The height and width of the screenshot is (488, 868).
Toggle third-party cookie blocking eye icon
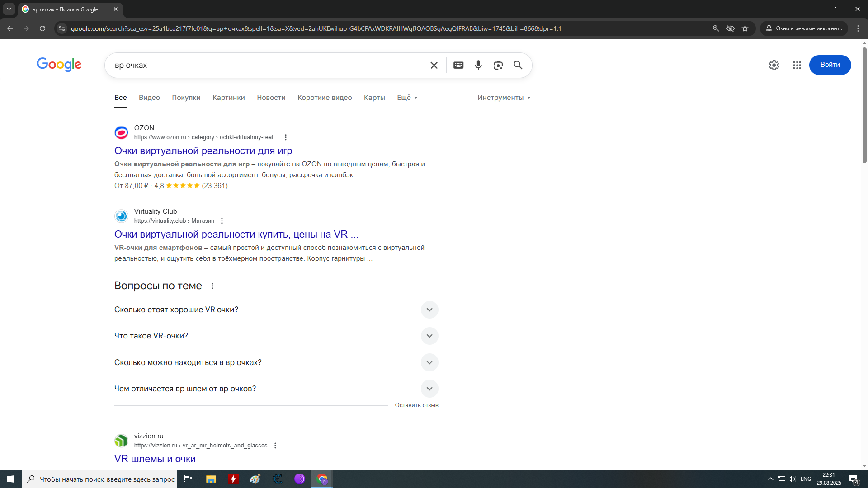(x=730, y=28)
